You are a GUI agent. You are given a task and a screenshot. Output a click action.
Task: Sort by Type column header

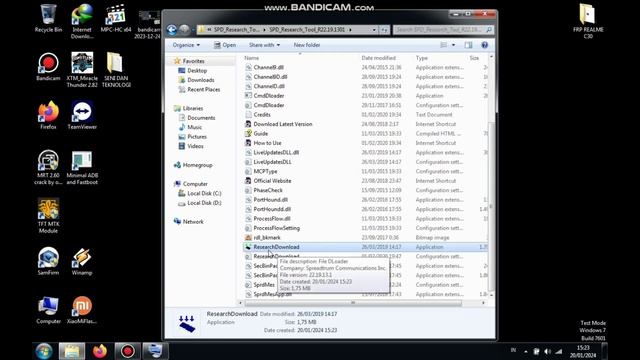click(x=422, y=58)
